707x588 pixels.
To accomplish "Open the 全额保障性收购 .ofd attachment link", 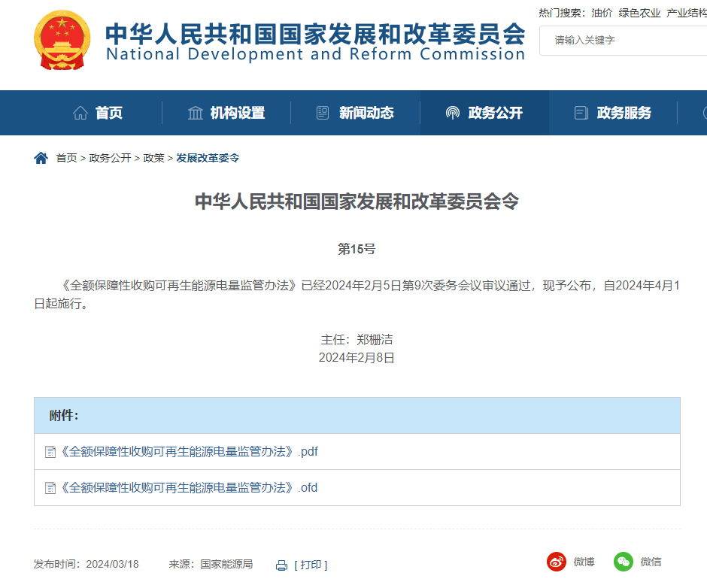I will click(188, 488).
